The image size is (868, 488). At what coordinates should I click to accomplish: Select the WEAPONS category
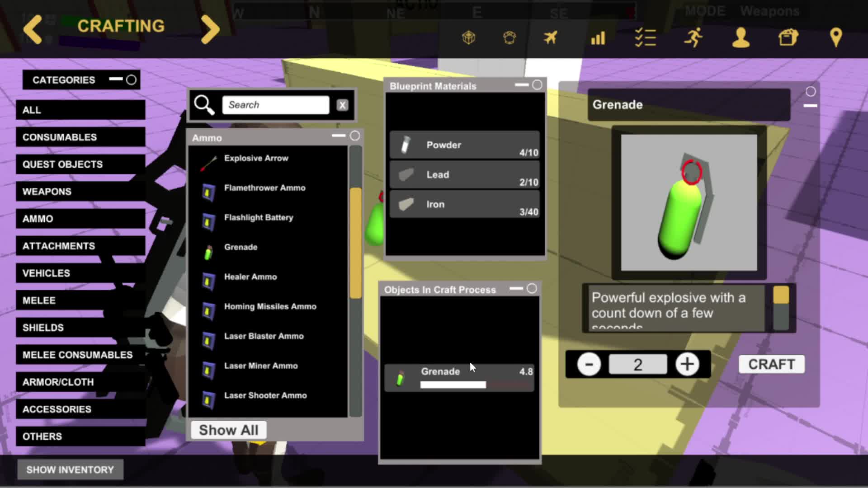pos(80,192)
